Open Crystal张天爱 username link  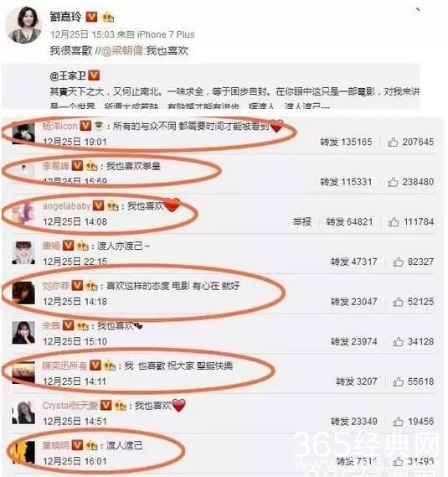tap(70, 406)
